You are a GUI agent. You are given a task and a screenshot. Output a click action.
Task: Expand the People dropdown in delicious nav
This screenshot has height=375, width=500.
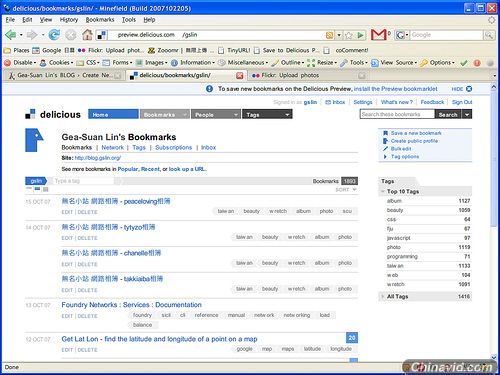[x=236, y=115]
